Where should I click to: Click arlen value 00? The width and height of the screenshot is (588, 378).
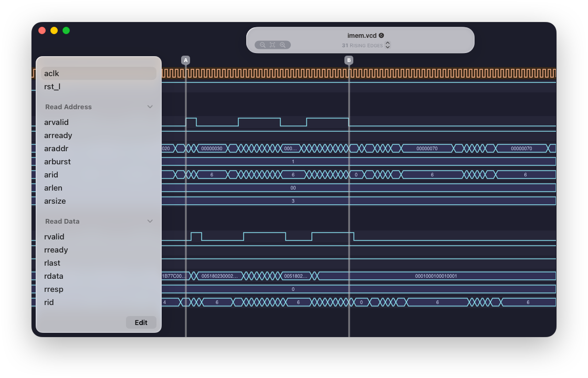coord(293,188)
